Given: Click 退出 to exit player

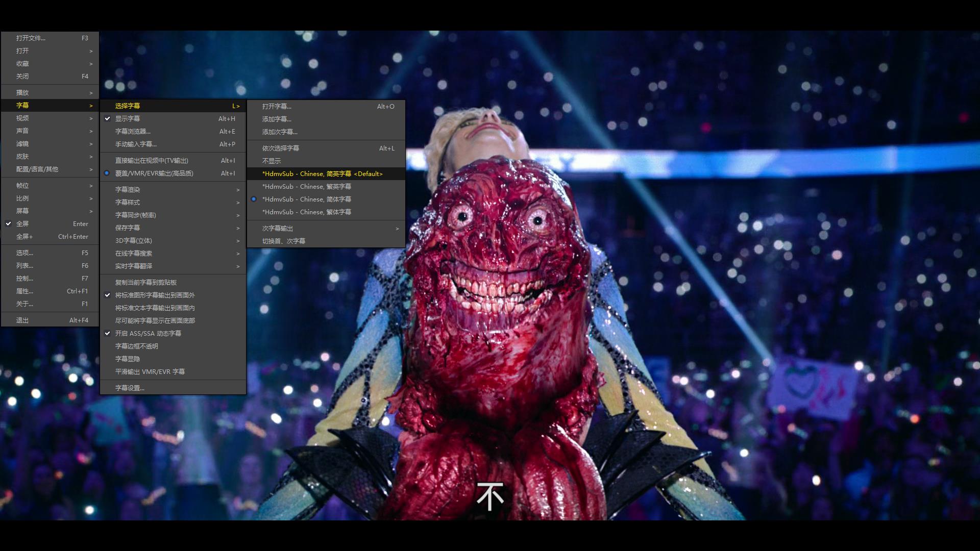Looking at the screenshot, I should click(22, 320).
